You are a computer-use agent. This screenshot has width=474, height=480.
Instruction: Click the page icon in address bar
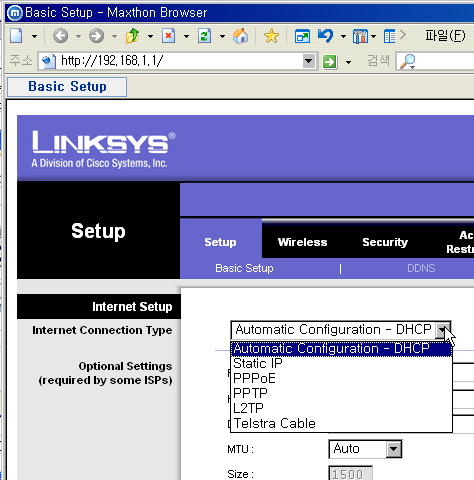(49, 61)
